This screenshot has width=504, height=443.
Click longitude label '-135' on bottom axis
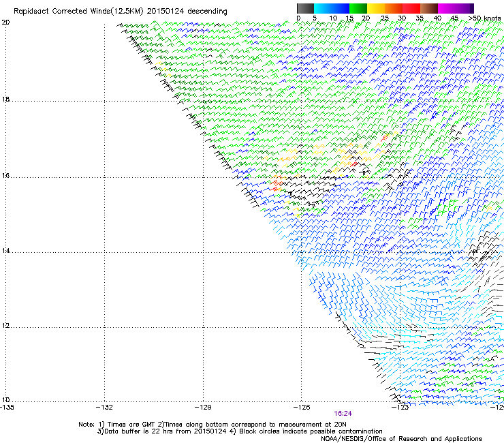[x=7, y=408]
